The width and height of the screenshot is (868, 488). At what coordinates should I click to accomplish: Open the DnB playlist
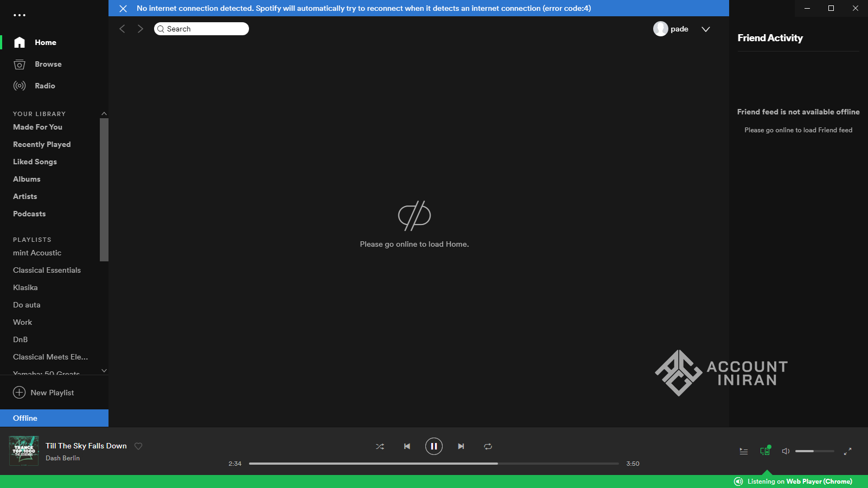point(20,339)
